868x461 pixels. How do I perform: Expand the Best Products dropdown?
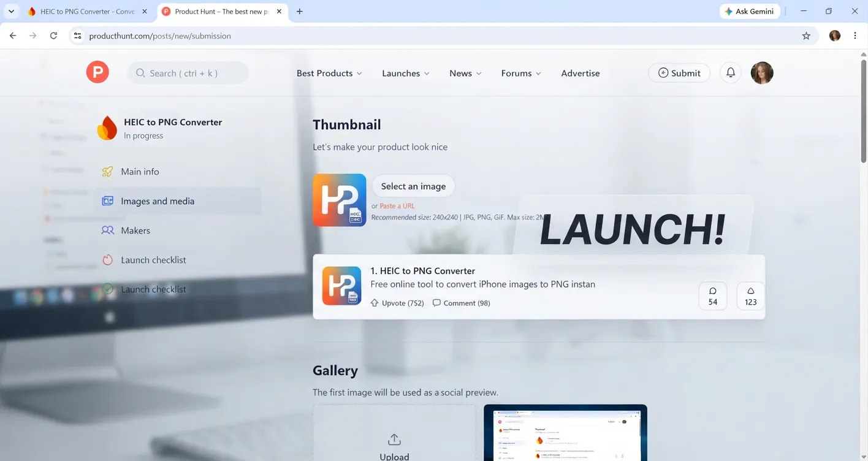[329, 73]
